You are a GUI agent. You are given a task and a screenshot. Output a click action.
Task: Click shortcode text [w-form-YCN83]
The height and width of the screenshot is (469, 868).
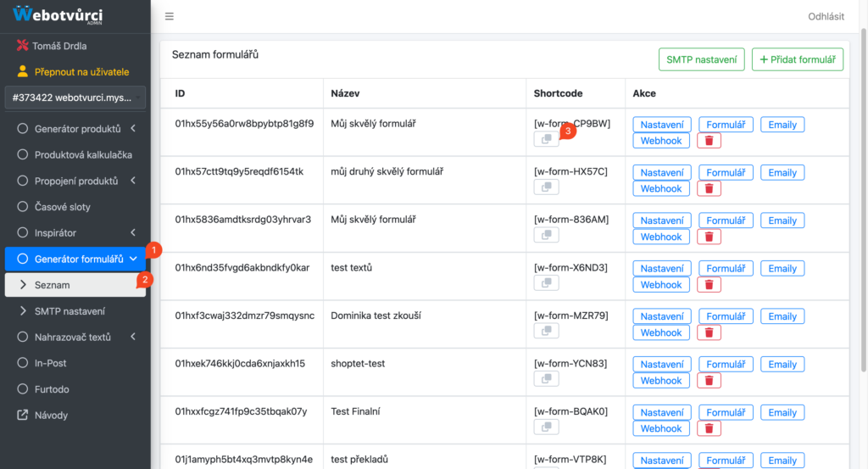point(570,363)
